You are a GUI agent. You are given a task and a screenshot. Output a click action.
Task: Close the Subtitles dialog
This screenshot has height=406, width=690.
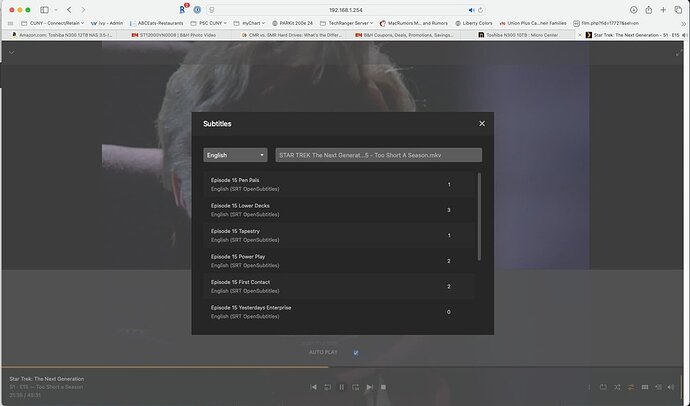(x=482, y=124)
